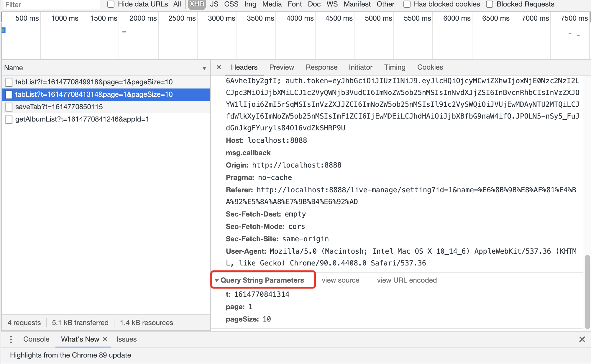The width and height of the screenshot is (591, 364).
Task: Filter requests by CSS type
Action: (x=231, y=4)
